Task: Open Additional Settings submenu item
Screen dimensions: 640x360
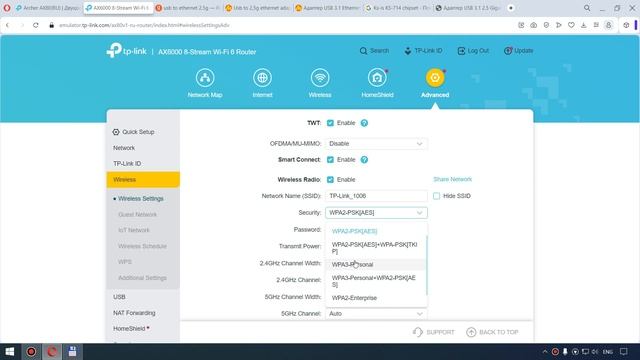Action: [x=142, y=278]
